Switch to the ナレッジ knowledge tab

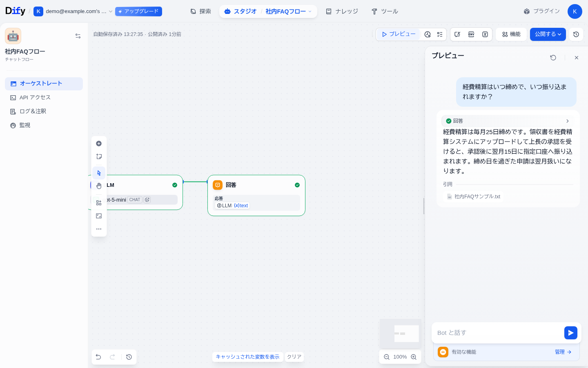(342, 11)
